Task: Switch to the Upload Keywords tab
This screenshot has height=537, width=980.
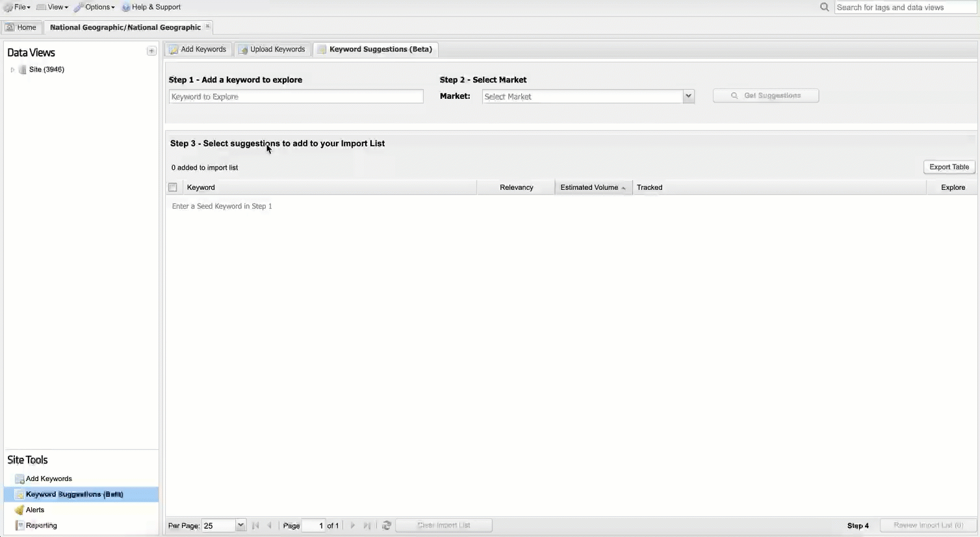Action: pos(271,49)
